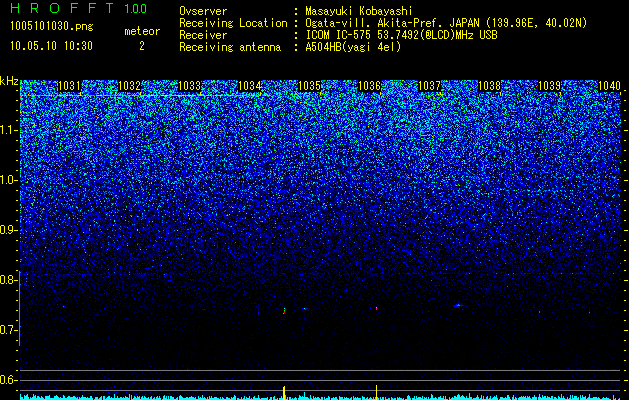Click the 1034 time marker
The width and height of the screenshot is (629, 400).
250,86
